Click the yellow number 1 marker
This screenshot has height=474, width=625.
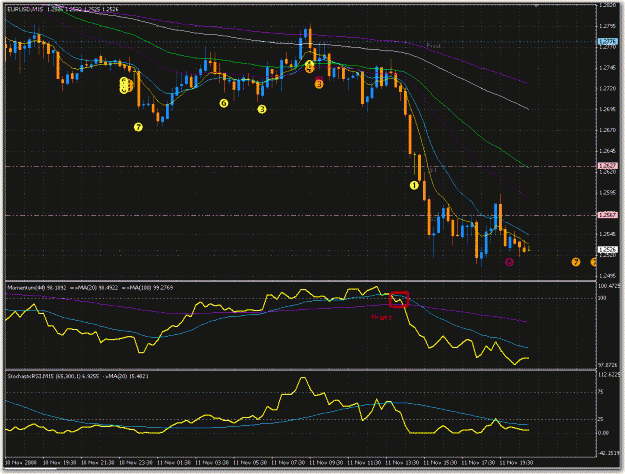pos(414,185)
